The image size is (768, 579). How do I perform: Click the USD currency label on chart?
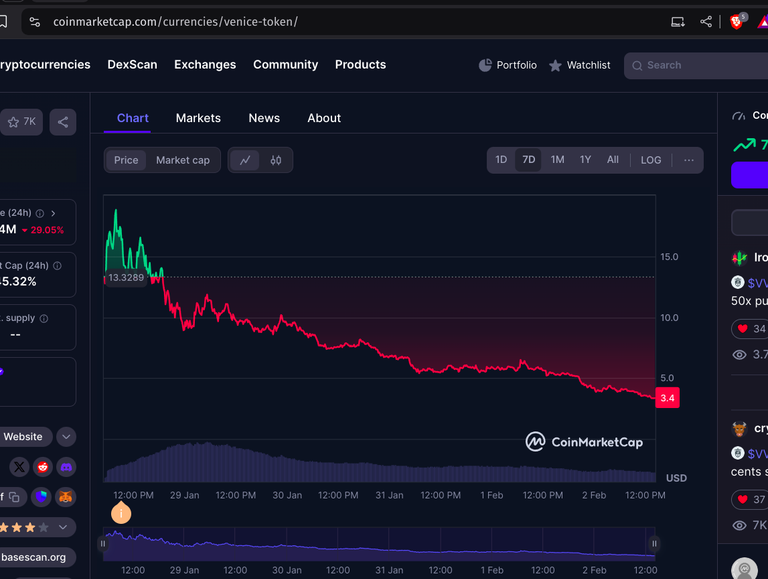tap(676, 478)
